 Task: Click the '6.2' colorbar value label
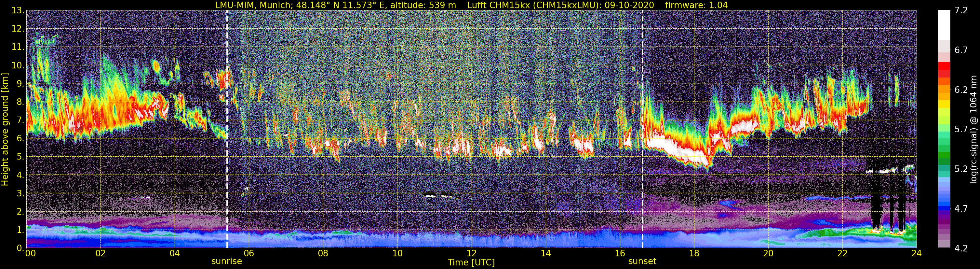(961, 90)
